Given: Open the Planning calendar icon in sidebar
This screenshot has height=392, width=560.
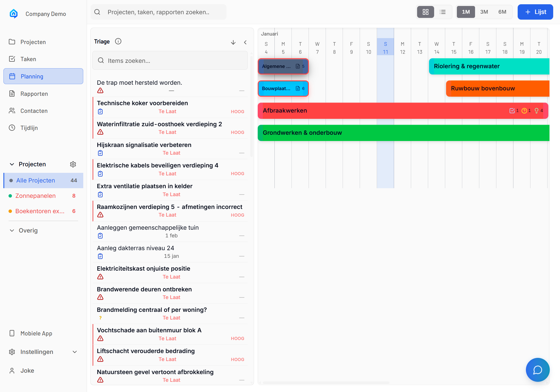Looking at the screenshot, I should [12, 76].
